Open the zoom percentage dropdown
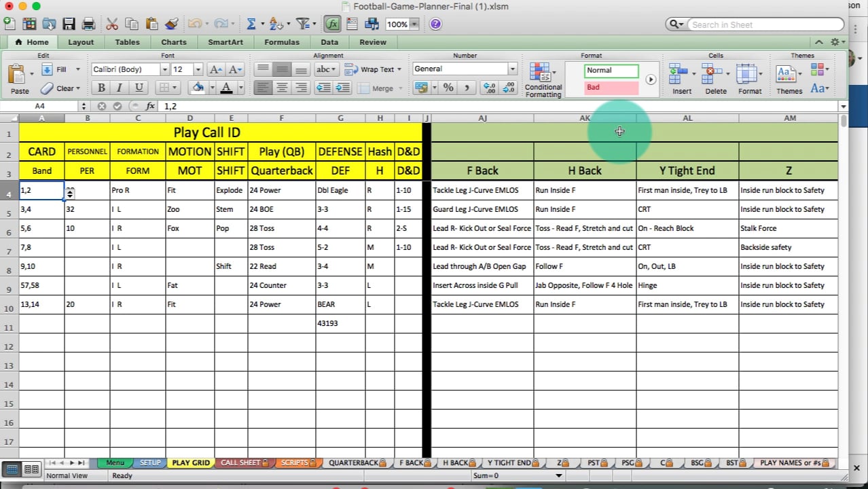 (414, 24)
